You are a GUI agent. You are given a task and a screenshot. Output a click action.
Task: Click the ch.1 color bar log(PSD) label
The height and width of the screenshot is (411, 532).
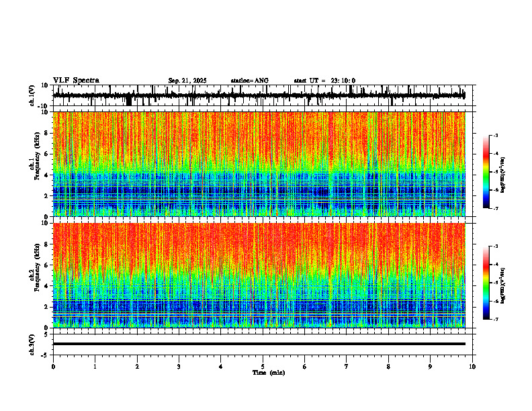coord(503,175)
